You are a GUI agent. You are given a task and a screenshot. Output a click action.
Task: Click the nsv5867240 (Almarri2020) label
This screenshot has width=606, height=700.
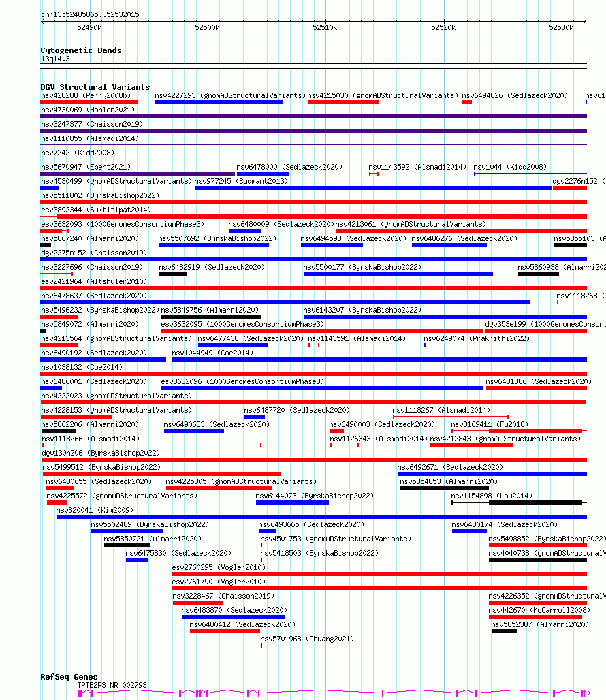coord(90,238)
